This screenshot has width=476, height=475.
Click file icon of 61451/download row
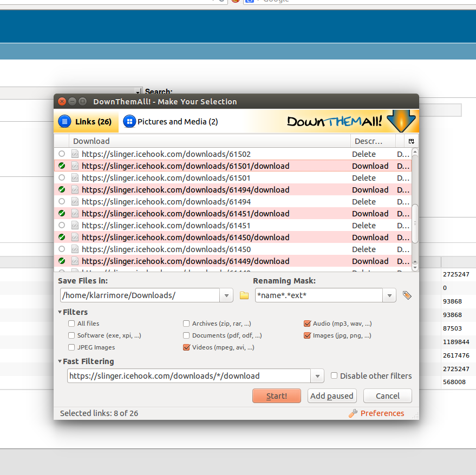[x=75, y=214]
